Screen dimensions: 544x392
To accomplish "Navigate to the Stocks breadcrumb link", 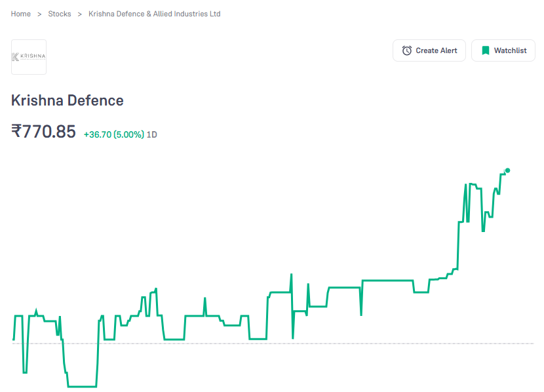I will pos(60,13).
